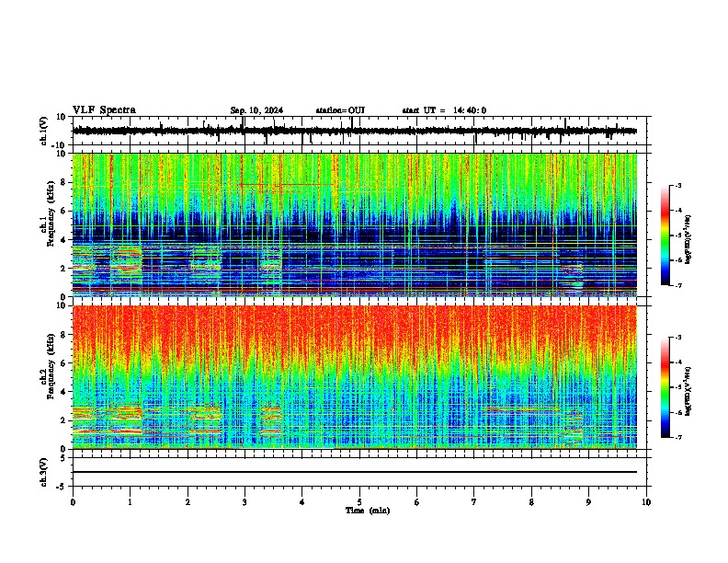Select the "Time (min)" x-axis label
Screen dimensions: 728x563
(x=368, y=511)
